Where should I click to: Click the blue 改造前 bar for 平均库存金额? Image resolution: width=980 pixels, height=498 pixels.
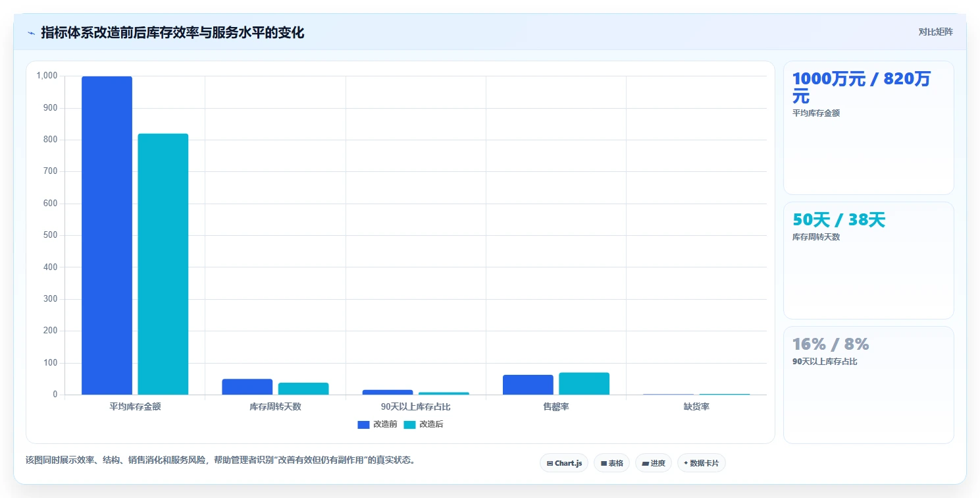pyautogui.click(x=107, y=236)
